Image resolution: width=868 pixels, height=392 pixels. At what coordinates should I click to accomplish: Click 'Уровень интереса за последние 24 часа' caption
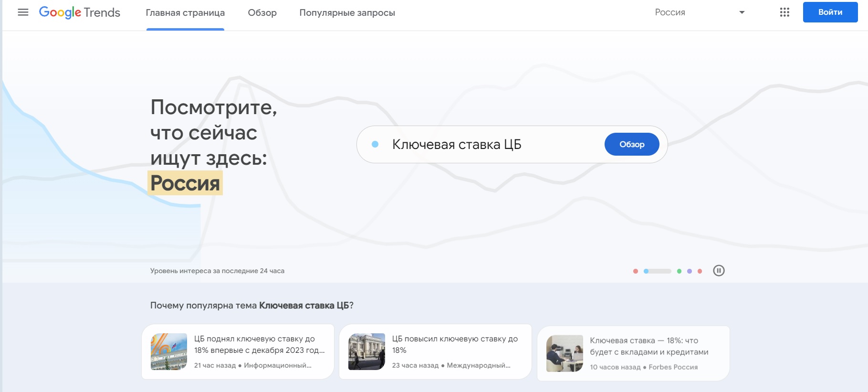coord(217,271)
